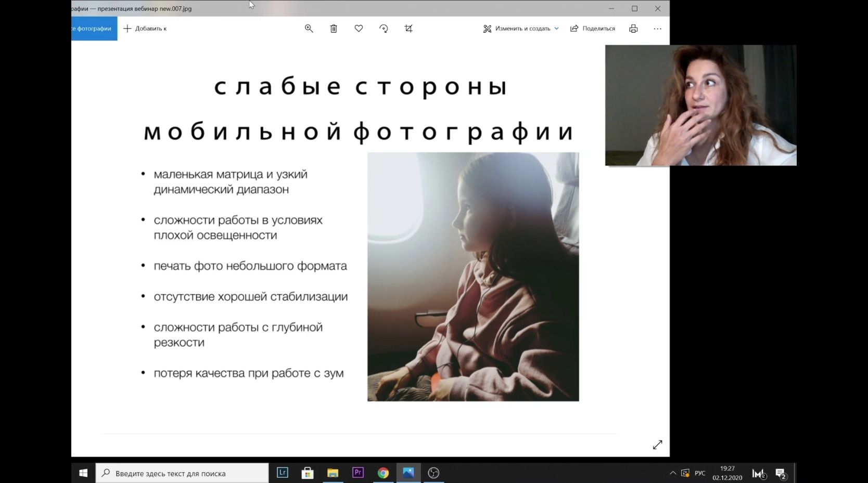Open the Windows Start menu
Screen dimensions: 868x483
point(83,473)
